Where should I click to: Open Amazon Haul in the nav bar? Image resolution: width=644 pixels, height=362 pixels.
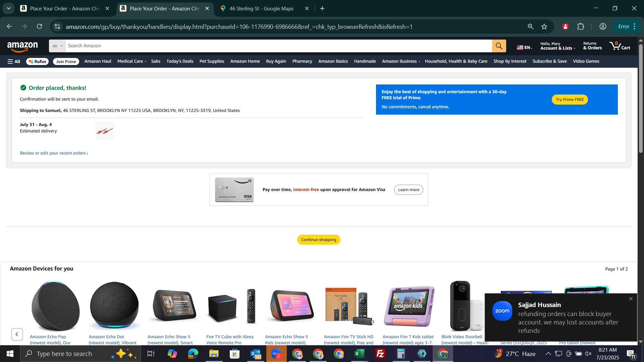coord(98,61)
